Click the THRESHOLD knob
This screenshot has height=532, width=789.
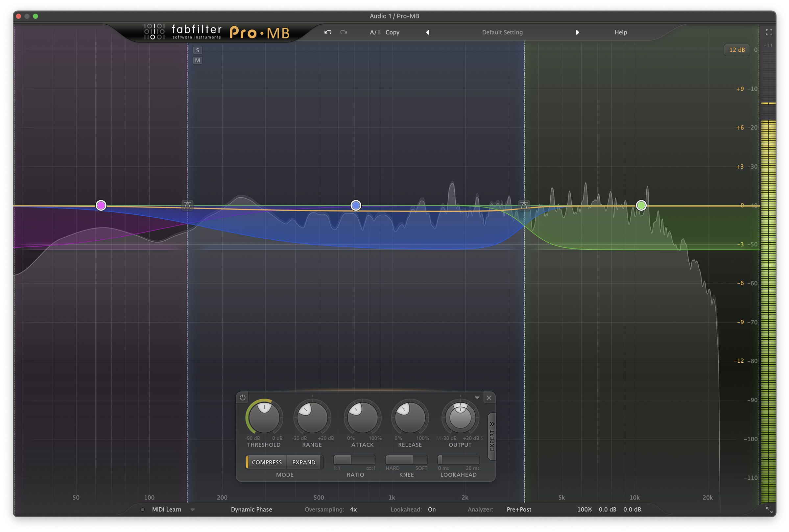point(264,417)
